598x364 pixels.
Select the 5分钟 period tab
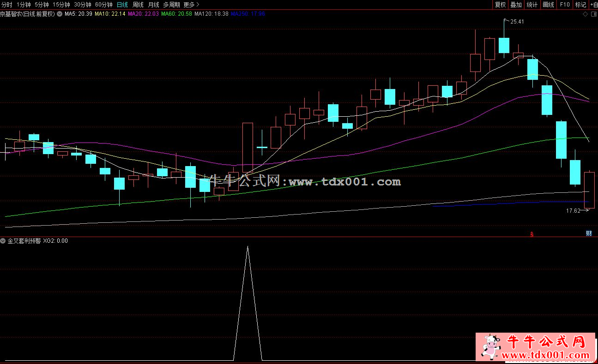[x=42, y=5]
